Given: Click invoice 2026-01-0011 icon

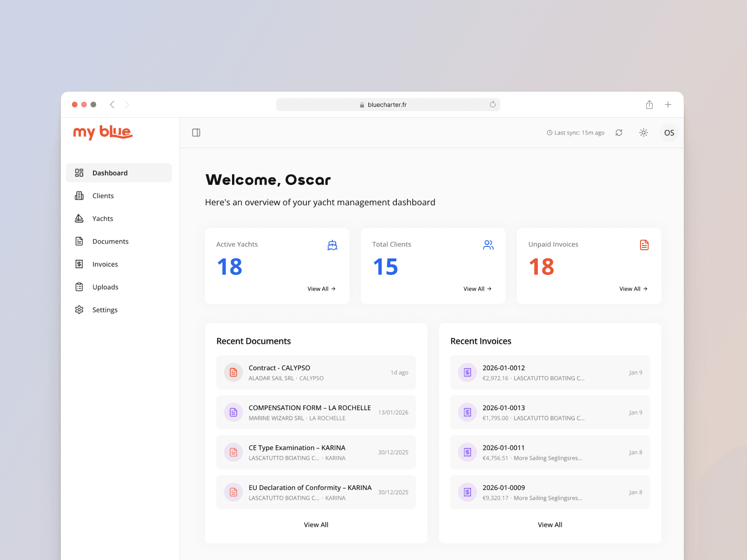Looking at the screenshot, I should coord(467,452).
